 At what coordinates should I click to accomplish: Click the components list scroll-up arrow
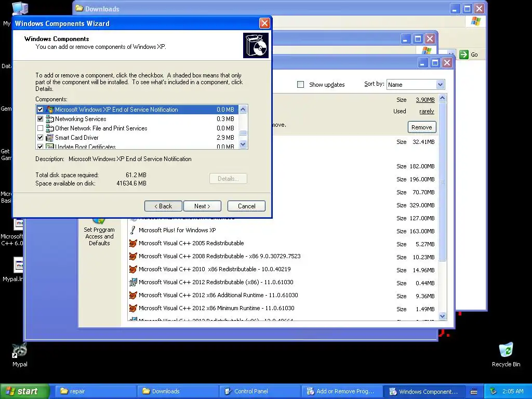click(243, 109)
